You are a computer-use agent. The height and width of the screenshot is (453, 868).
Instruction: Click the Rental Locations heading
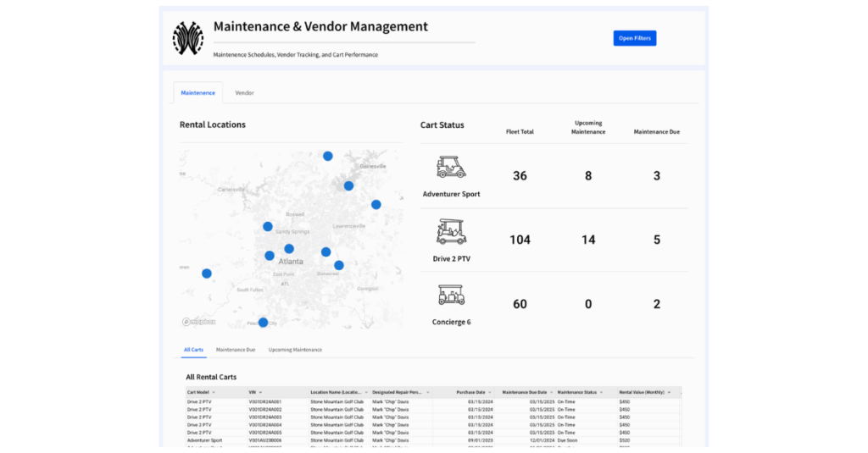[x=213, y=124]
